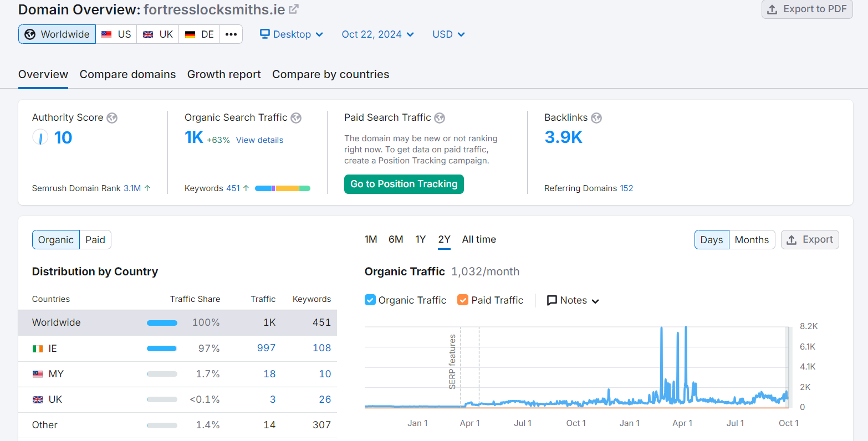
Task: Open the Referring Domains 152 link
Action: coord(626,188)
